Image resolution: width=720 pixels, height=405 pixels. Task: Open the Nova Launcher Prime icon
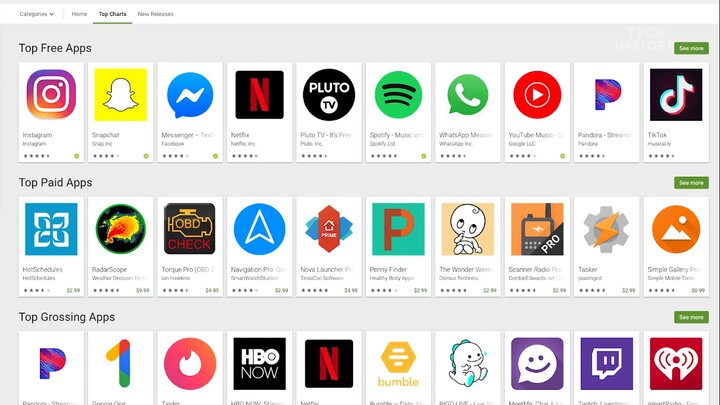pos(329,229)
